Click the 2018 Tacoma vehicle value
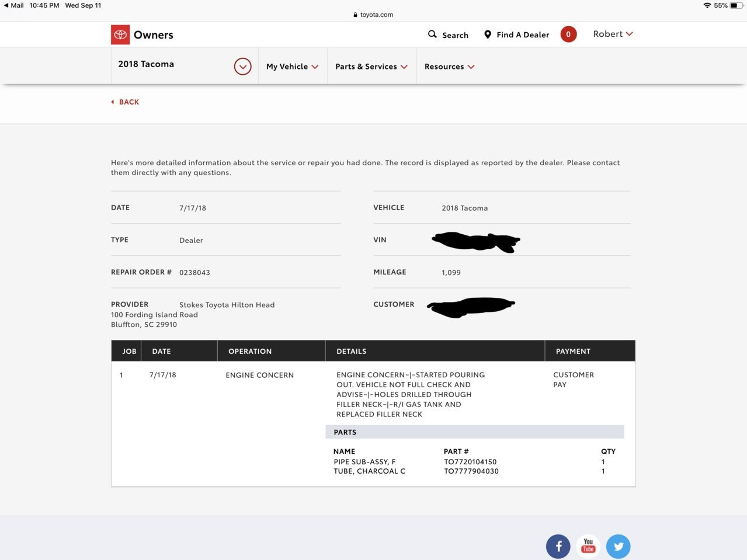The image size is (747, 560). [464, 208]
